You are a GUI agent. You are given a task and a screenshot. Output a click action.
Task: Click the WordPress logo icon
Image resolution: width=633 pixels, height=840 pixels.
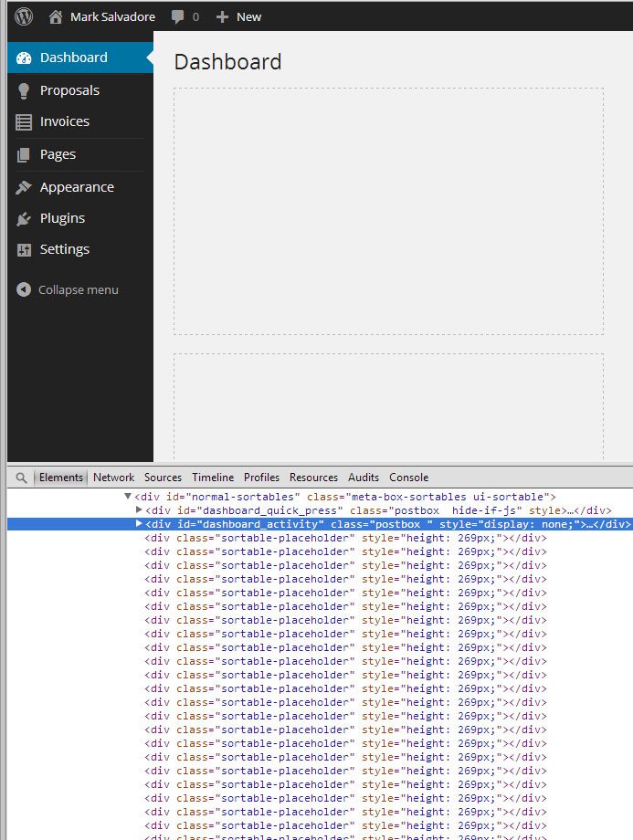[x=24, y=16]
